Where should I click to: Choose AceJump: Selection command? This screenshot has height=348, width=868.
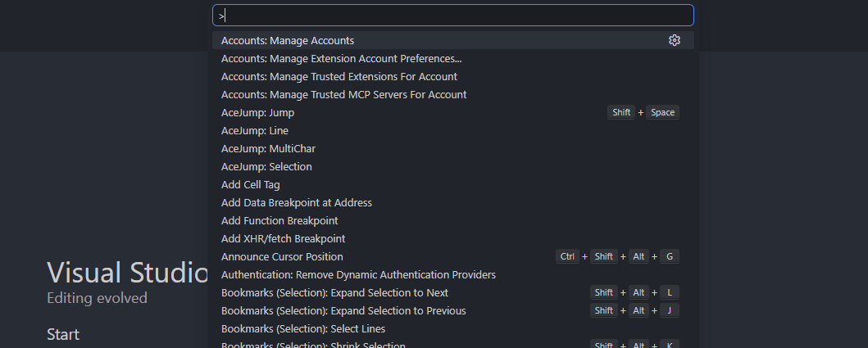(452, 166)
